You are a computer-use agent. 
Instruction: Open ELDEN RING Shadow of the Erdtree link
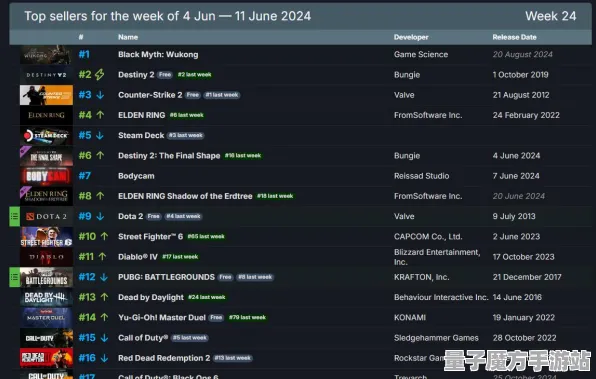pyautogui.click(x=185, y=196)
